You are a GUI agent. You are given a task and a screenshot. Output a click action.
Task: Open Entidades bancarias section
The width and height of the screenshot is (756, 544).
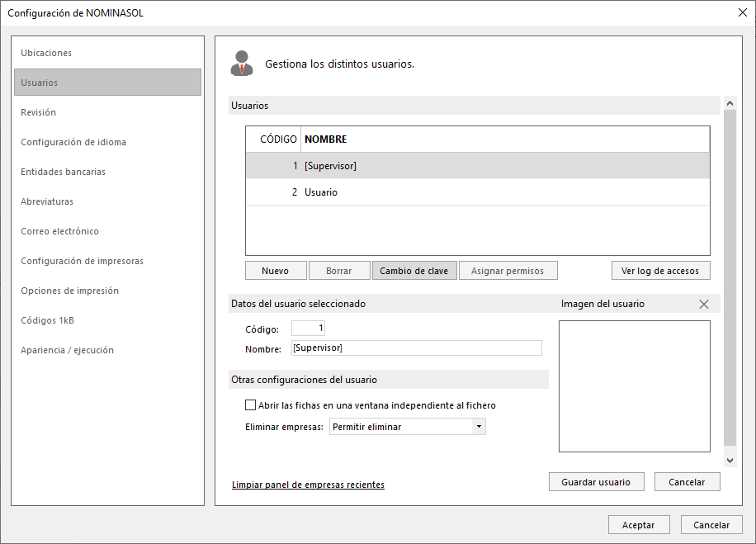[107, 172]
